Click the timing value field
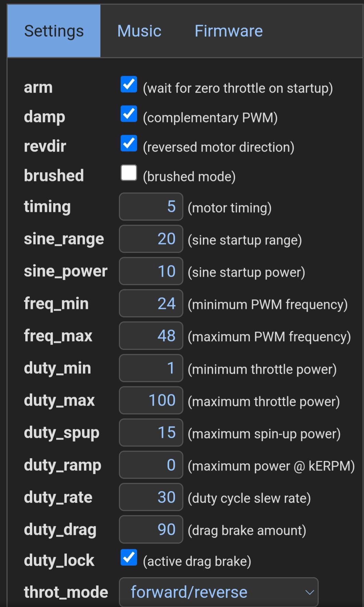 pyautogui.click(x=151, y=206)
